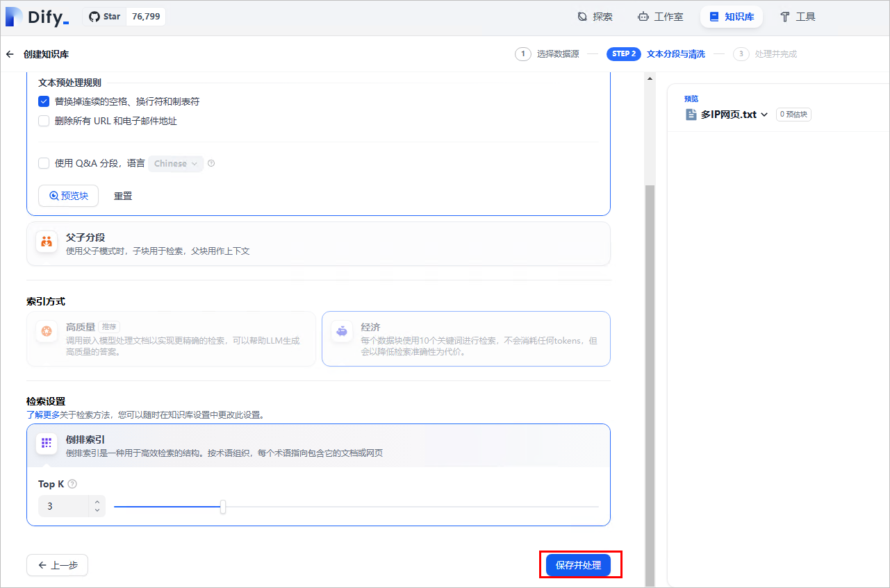Click the GitHub Star icon

pos(95,17)
